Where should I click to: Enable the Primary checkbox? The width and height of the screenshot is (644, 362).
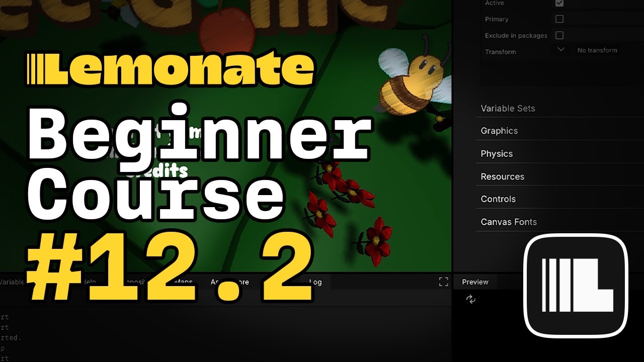click(x=559, y=19)
